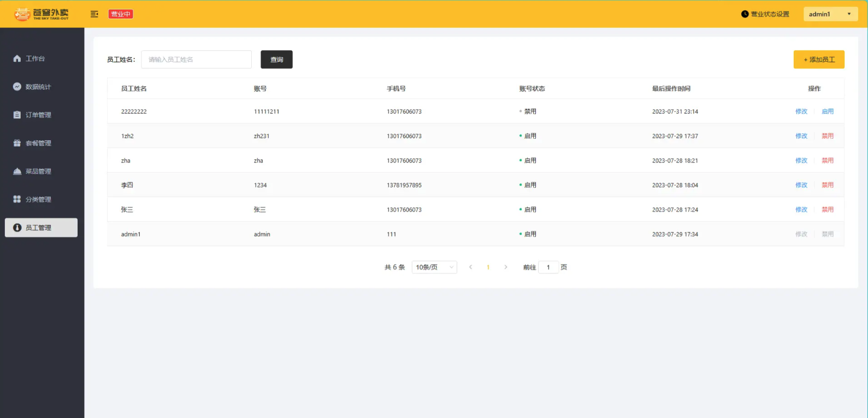Click 禁用 for employee 张三
This screenshot has height=418, width=868.
[x=828, y=210]
